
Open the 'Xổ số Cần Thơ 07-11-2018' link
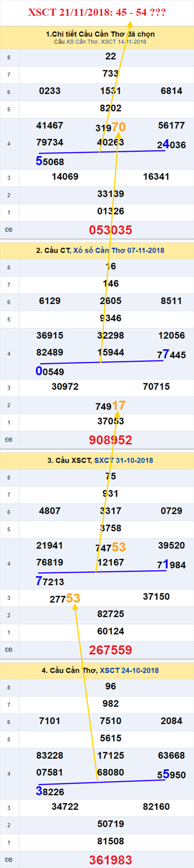[x=118, y=250]
